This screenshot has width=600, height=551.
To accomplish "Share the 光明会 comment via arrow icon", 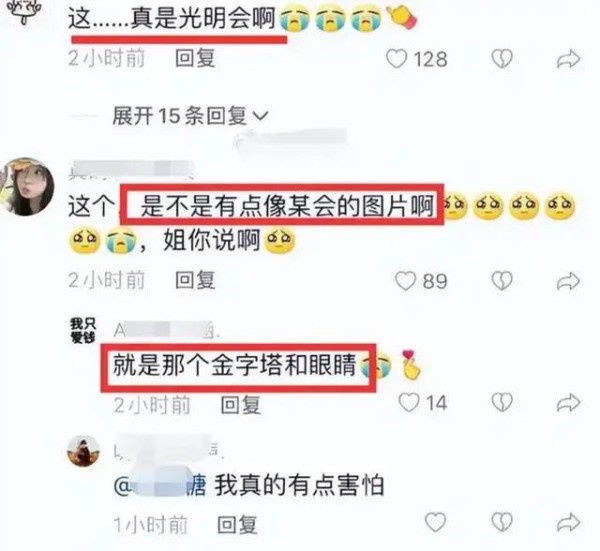I will pos(568,59).
